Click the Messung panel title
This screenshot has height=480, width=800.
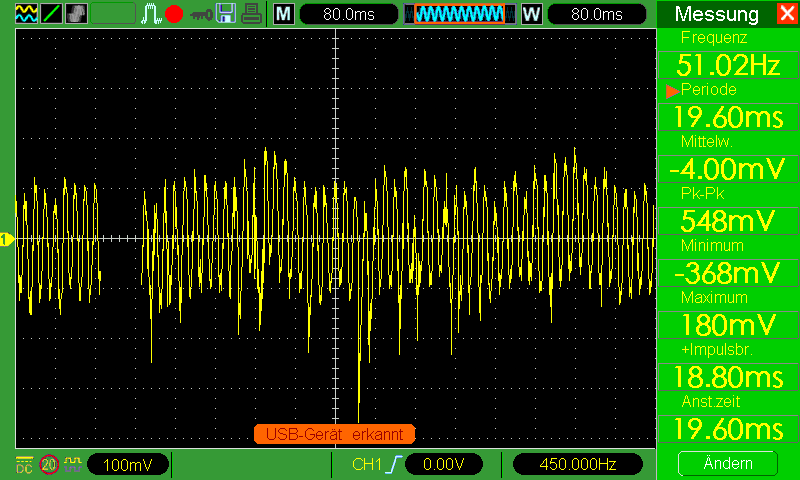(716, 14)
